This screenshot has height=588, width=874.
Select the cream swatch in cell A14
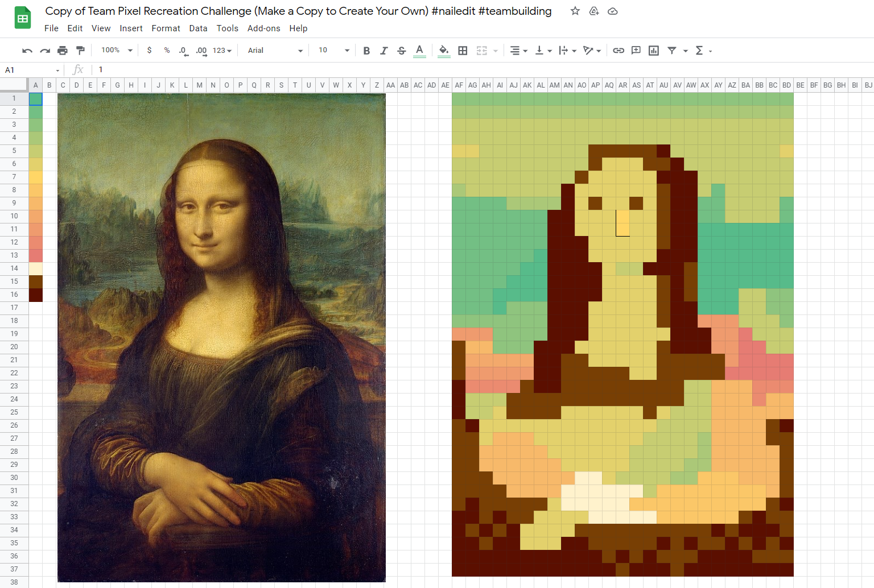coord(35,268)
